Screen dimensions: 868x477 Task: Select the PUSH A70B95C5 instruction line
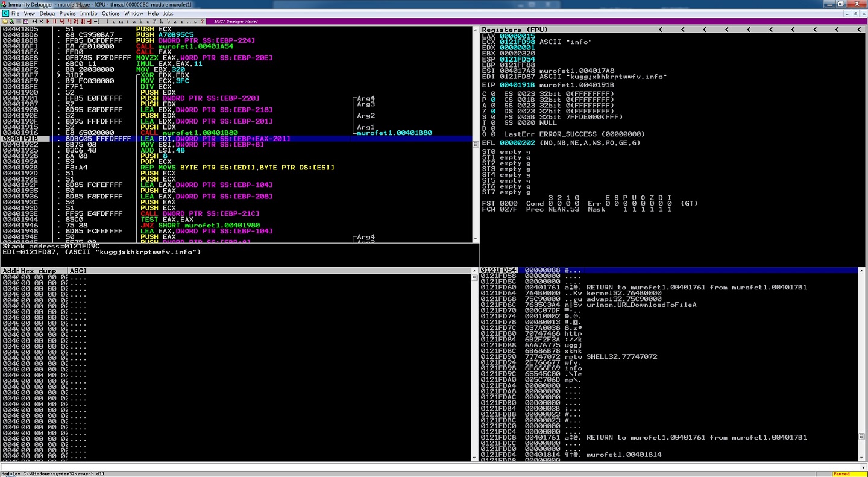coord(236,34)
